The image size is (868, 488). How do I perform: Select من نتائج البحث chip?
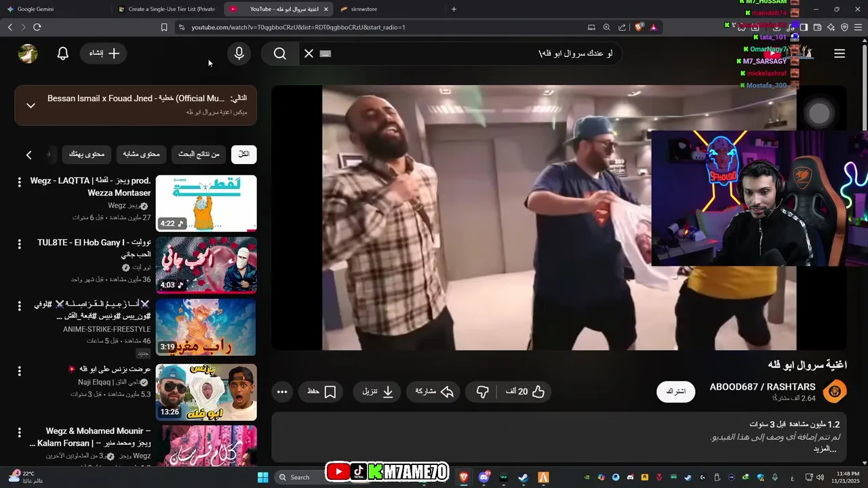(199, 155)
